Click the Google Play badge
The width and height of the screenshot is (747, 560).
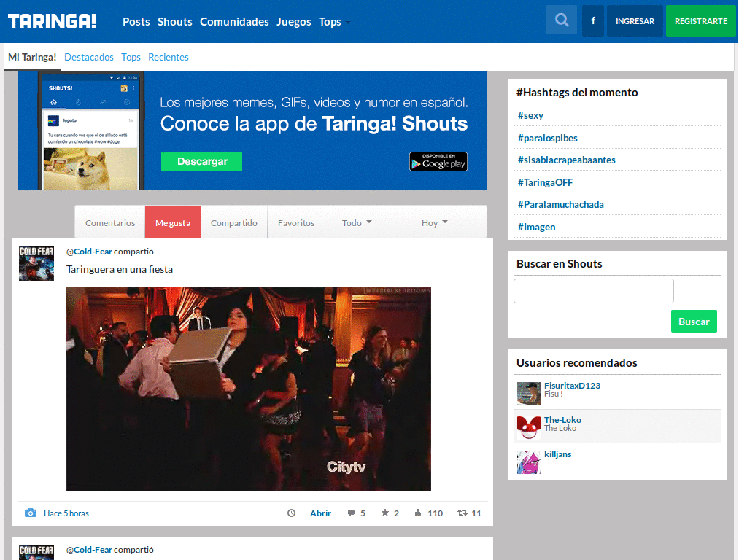pos(438,161)
